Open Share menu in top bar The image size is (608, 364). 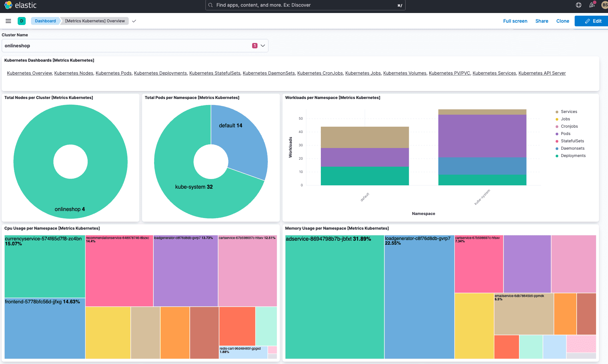(542, 21)
